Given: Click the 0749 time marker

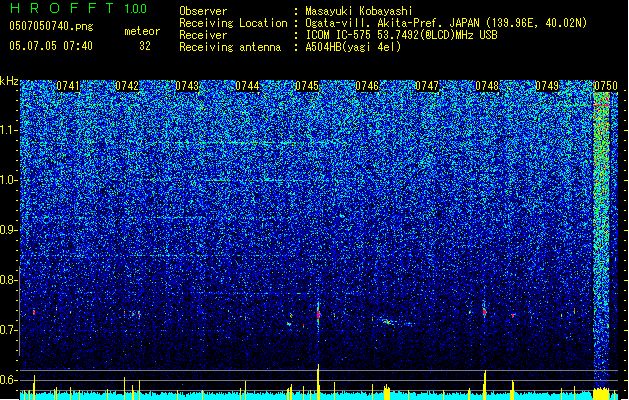Looking at the screenshot, I should tap(547, 86).
